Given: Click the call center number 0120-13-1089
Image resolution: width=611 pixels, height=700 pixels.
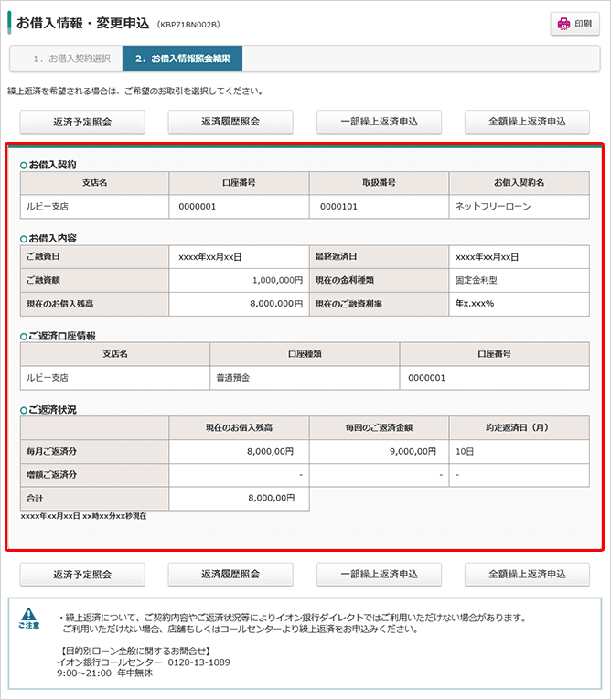Looking at the screenshot, I should (198, 662).
